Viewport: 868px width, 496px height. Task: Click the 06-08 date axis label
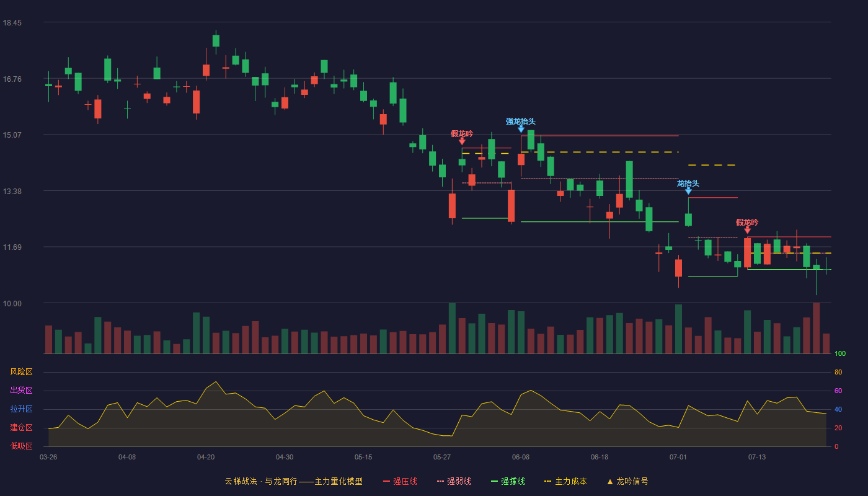521,457
